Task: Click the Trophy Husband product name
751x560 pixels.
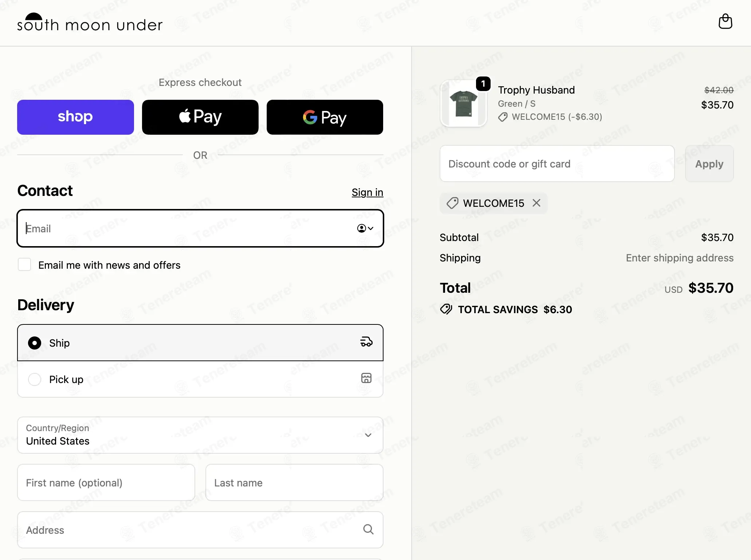Action: point(536,90)
